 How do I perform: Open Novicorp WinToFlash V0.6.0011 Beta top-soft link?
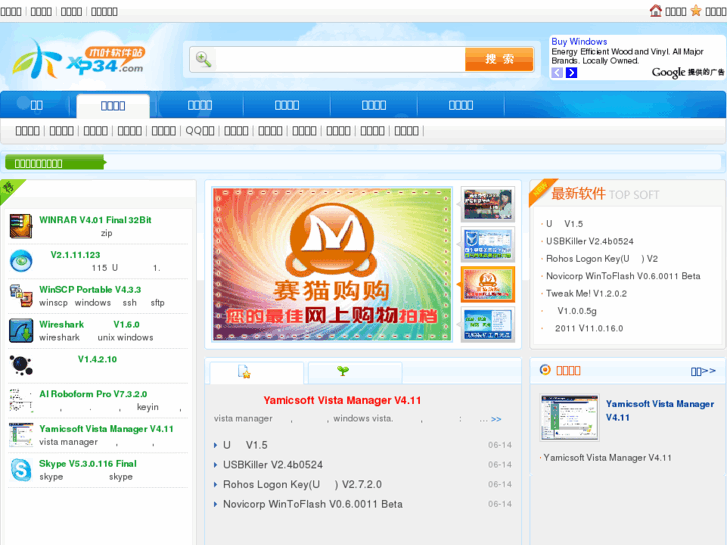623,276
